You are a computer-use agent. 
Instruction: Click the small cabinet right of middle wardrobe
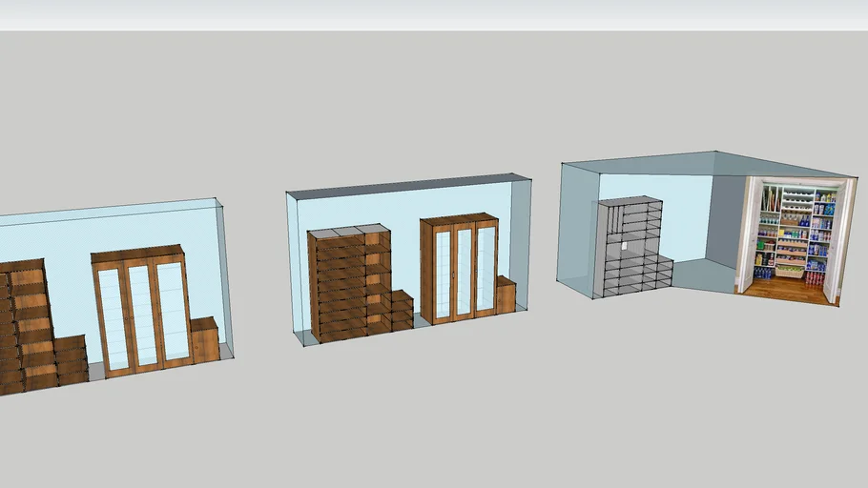point(506,295)
